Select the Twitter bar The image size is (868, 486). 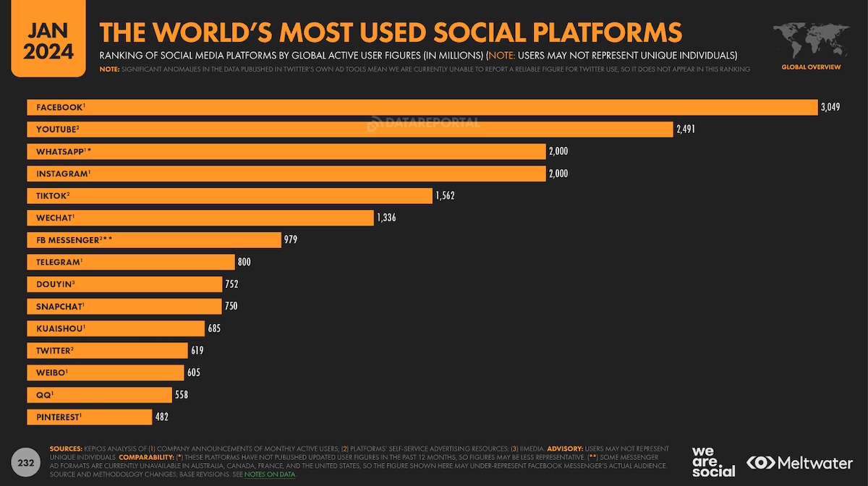107,351
